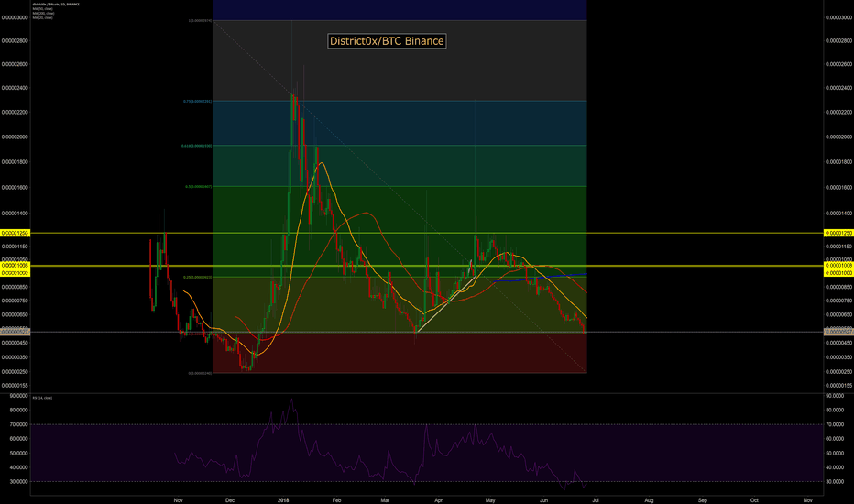This screenshot has height=504, width=854.
Task: Click the Mar label on the time axis
Action: pos(385,500)
